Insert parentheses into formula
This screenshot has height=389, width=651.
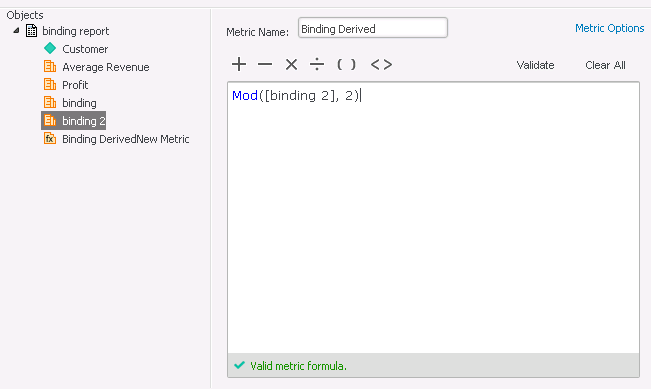(x=346, y=64)
